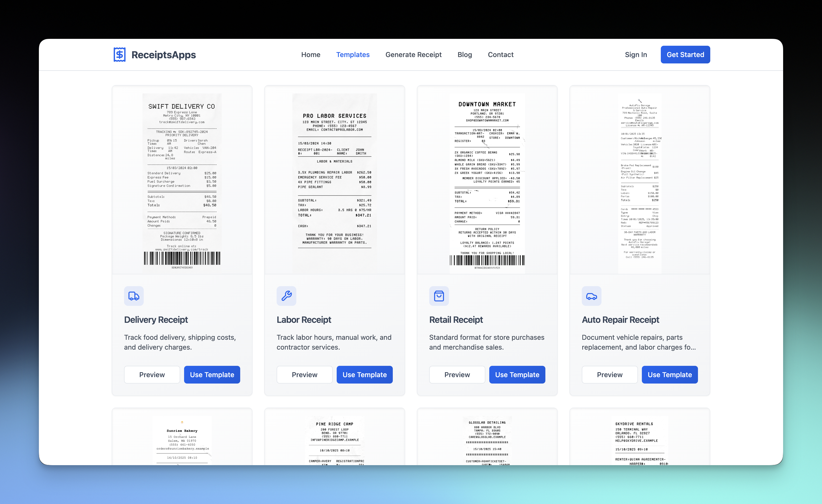Use the Labor Receipt template

tap(364, 375)
